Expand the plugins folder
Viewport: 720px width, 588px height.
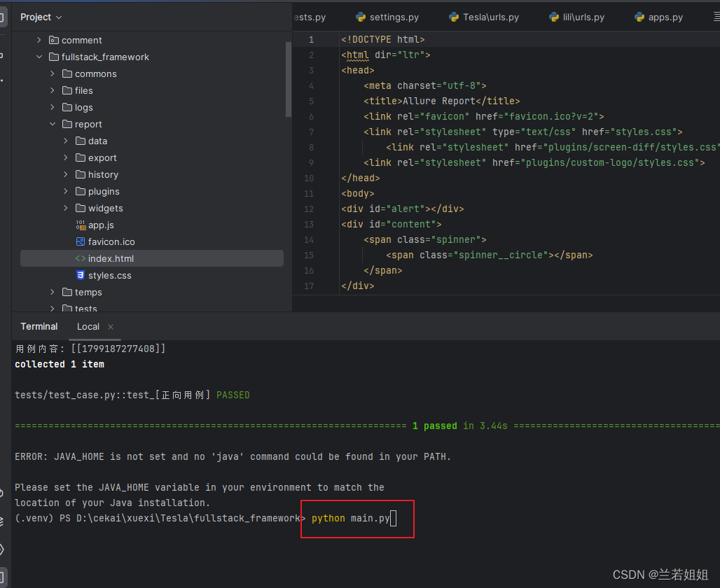(66, 191)
